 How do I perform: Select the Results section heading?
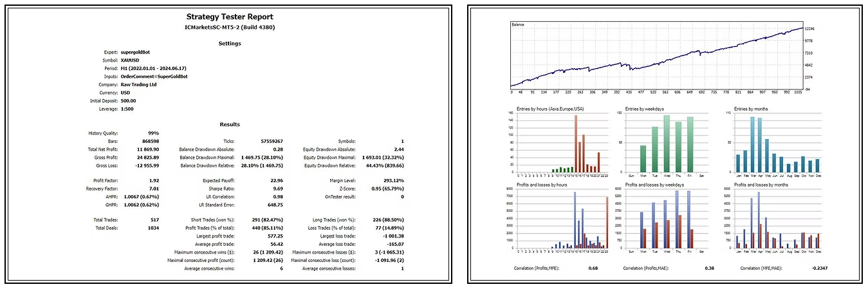(x=230, y=124)
